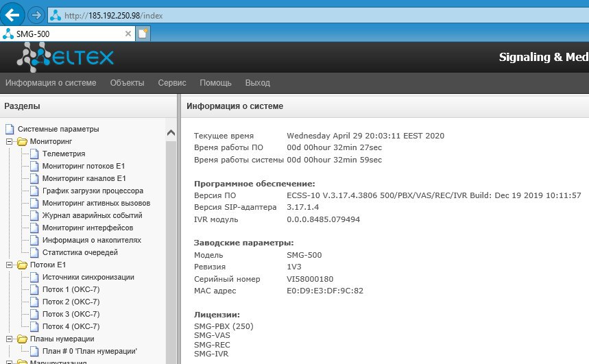Select the Мониторинг folder label
This screenshot has width=589, height=364.
point(51,141)
